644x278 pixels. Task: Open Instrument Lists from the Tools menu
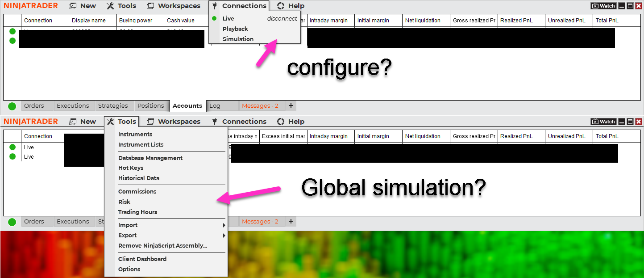pos(141,144)
